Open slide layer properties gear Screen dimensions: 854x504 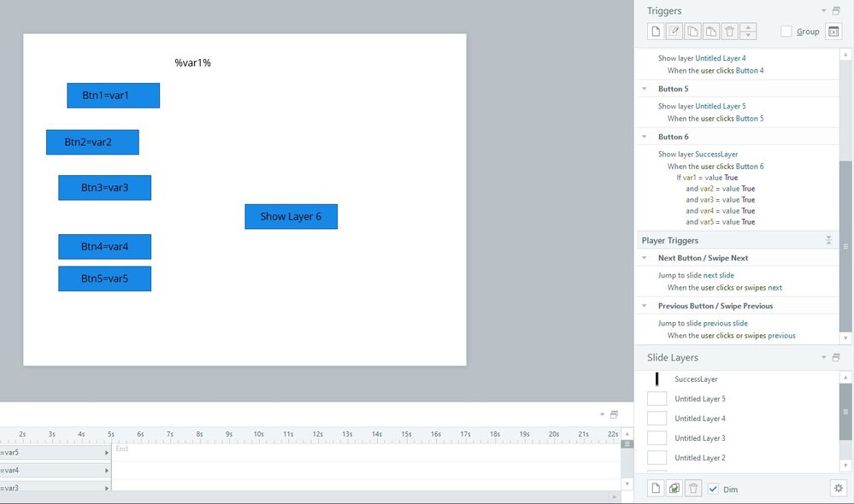[x=838, y=489]
